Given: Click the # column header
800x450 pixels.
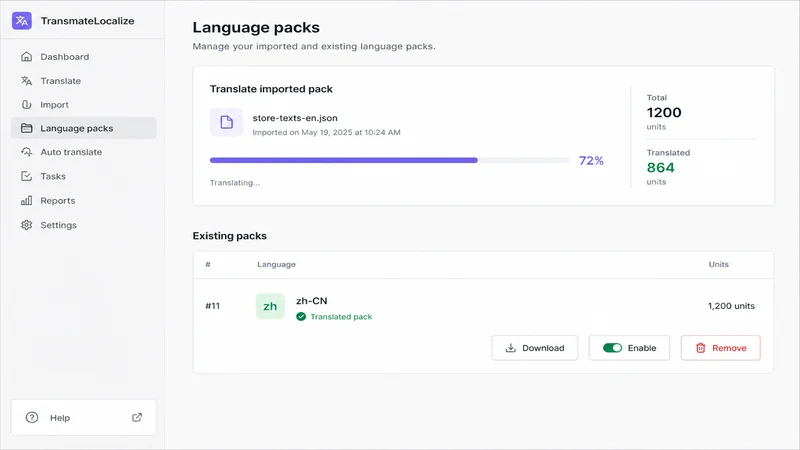Looking at the screenshot, I should pyautogui.click(x=208, y=264).
